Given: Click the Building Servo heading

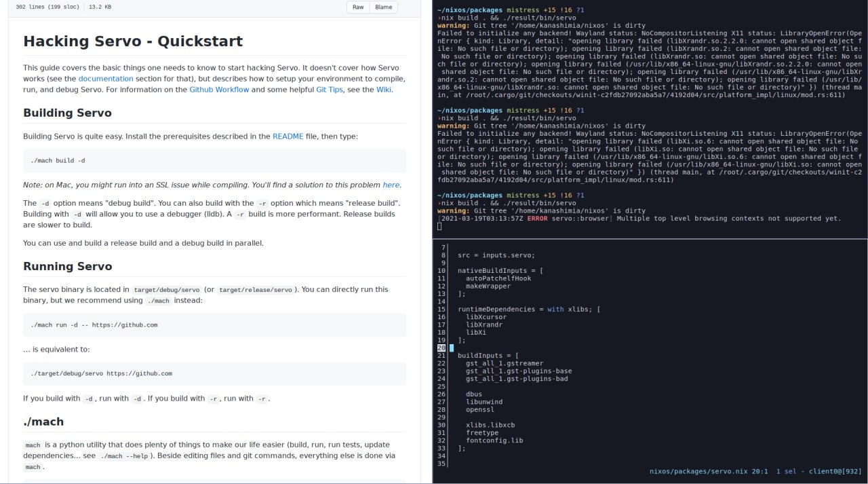Looking at the screenshot, I should (67, 113).
